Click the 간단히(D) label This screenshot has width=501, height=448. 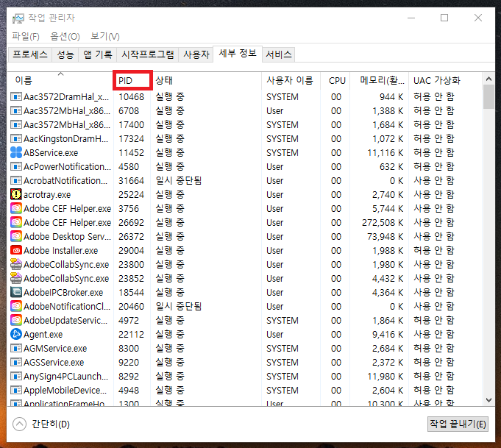(x=51, y=424)
